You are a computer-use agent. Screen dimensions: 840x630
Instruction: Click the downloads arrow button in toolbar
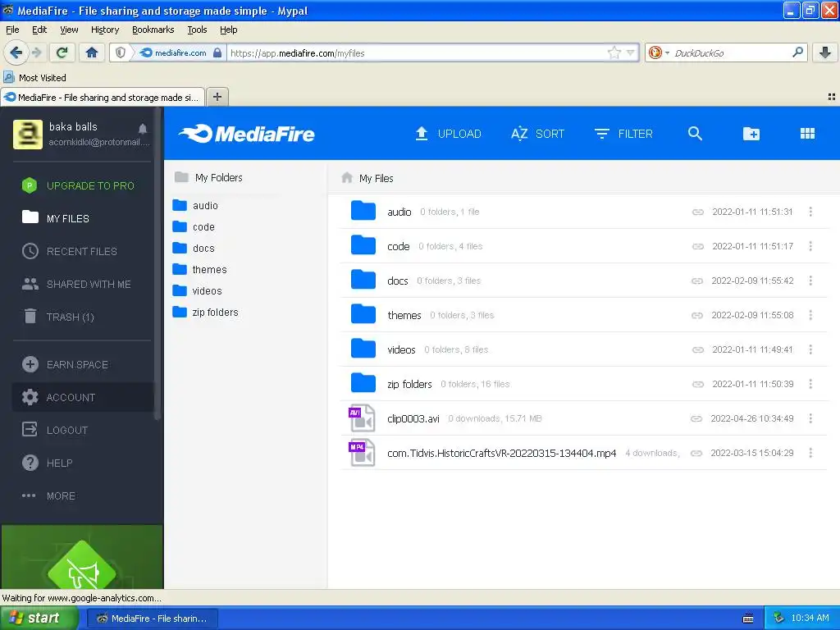[825, 52]
